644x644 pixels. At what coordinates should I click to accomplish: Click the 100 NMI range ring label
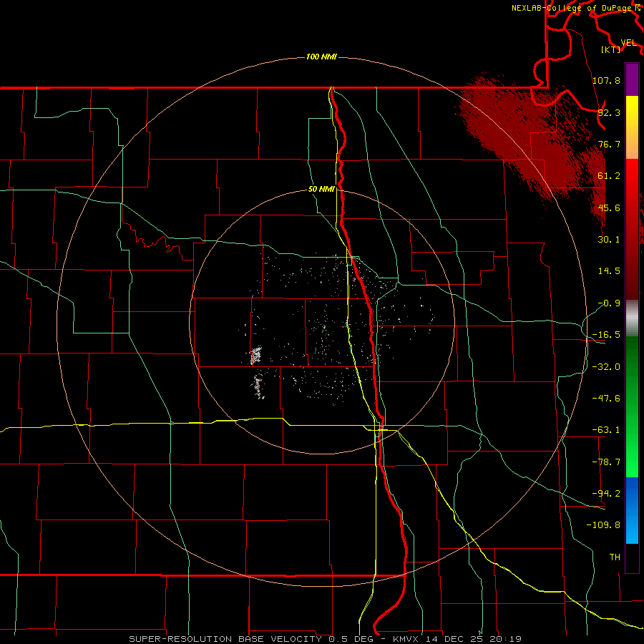(x=321, y=57)
